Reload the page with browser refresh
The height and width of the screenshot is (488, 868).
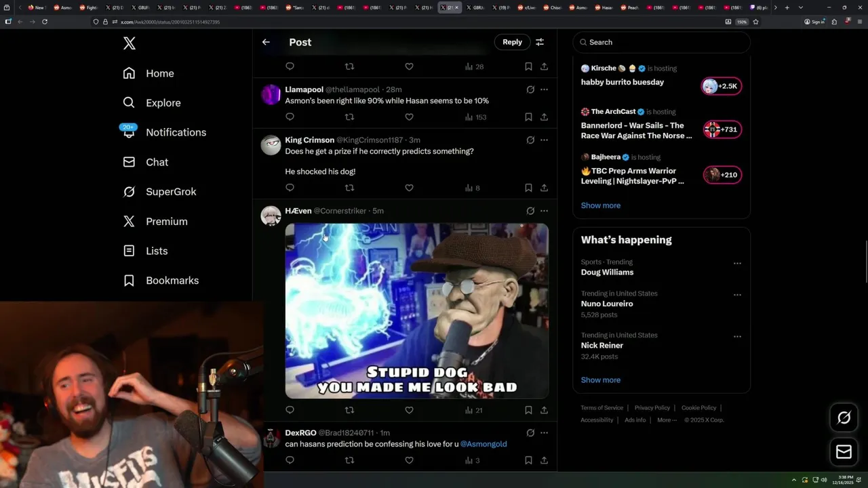click(45, 22)
